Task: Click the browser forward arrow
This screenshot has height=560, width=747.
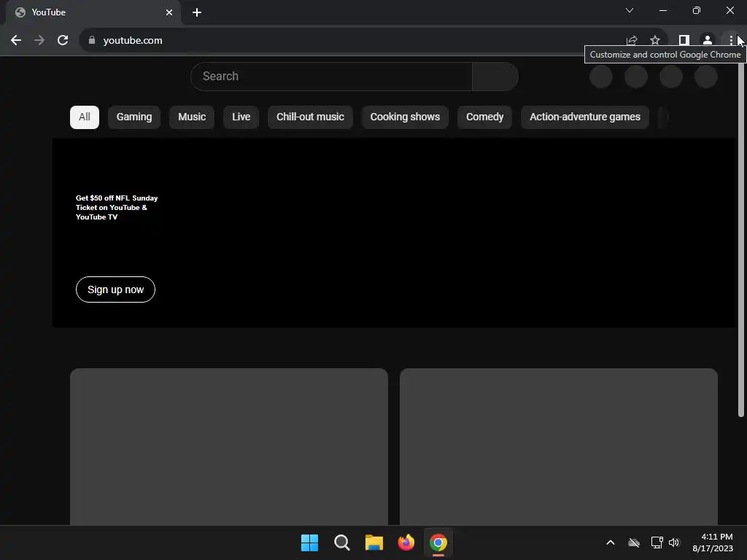Action: (x=39, y=41)
